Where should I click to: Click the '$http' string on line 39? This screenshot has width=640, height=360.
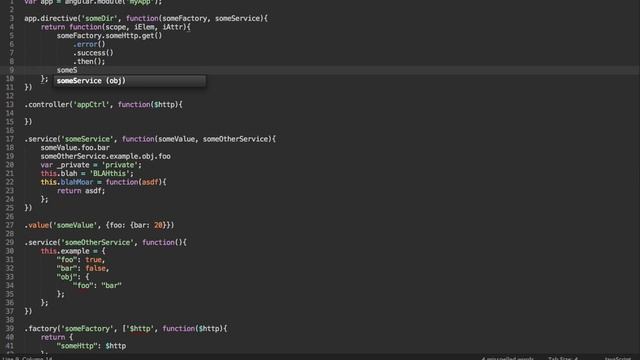[140, 329]
